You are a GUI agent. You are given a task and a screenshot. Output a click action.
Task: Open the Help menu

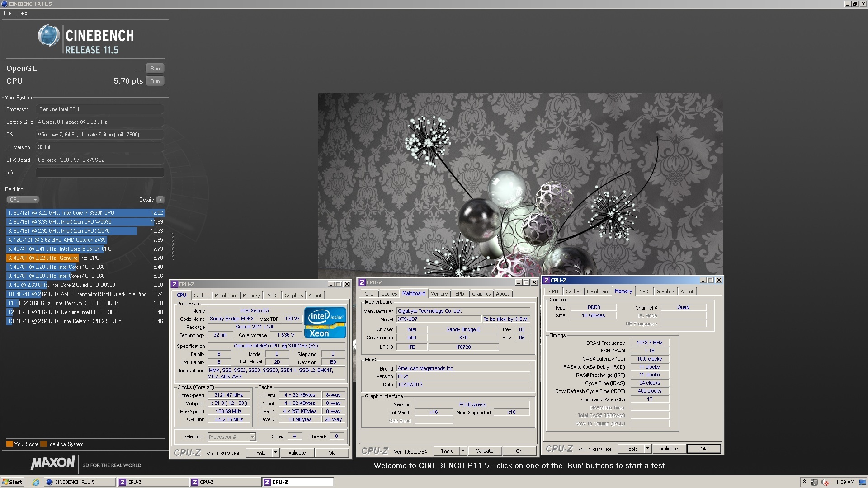pos(22,13)
